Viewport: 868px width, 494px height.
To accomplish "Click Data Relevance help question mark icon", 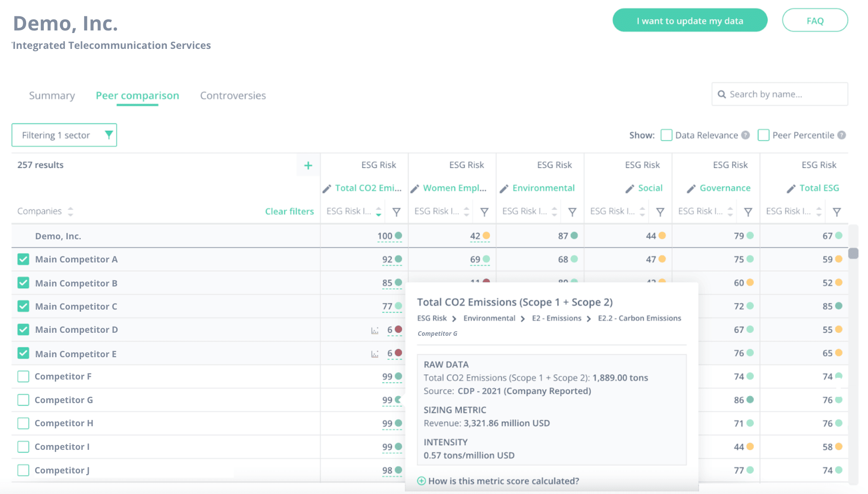I will click(746, 135).
